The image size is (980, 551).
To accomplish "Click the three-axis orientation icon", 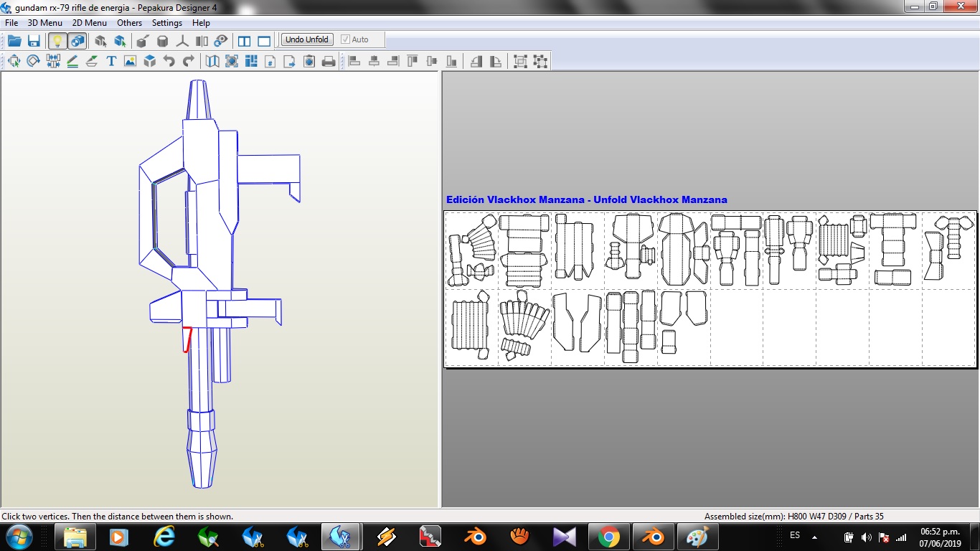I will 182,41.
